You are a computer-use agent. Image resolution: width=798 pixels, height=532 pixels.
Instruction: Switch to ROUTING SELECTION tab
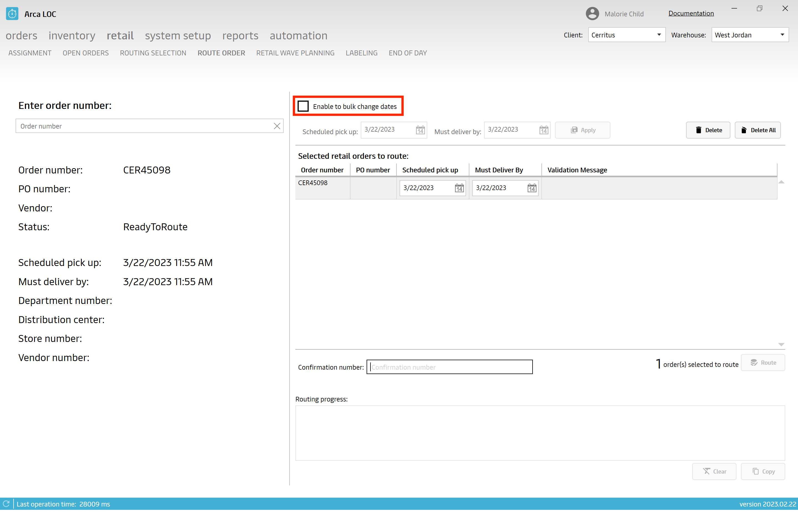point(153,53)
